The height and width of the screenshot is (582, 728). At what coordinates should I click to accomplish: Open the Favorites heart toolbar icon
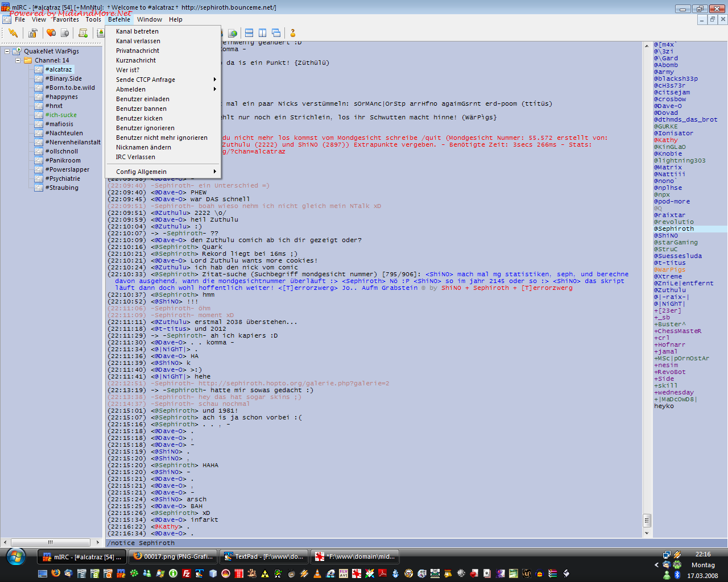coord(51,33)
